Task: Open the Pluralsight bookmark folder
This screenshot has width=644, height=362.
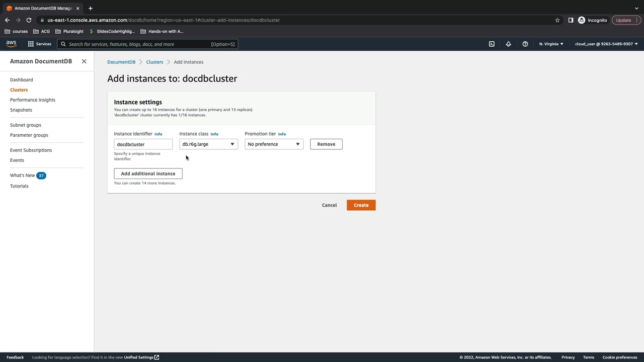Action: pos(69,31)
